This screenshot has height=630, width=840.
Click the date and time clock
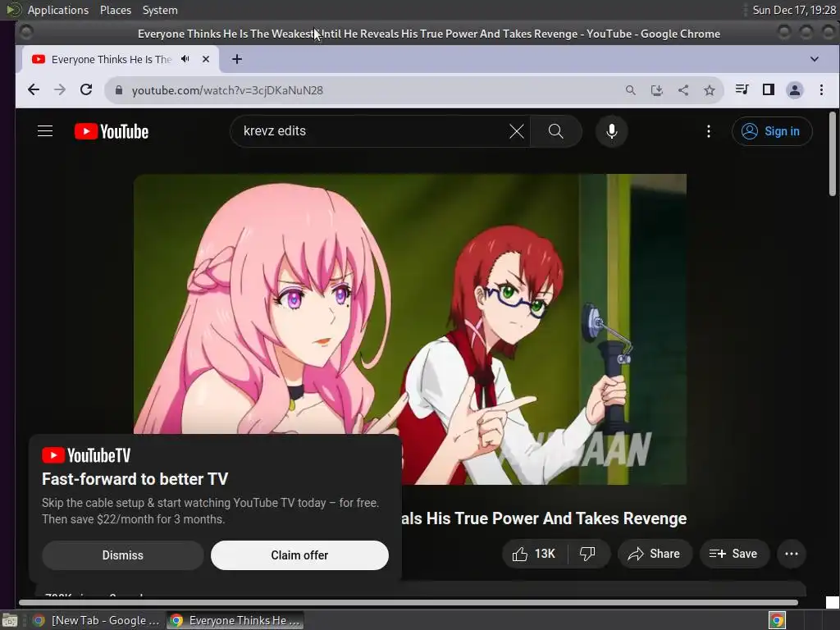(x=794, y=10)
